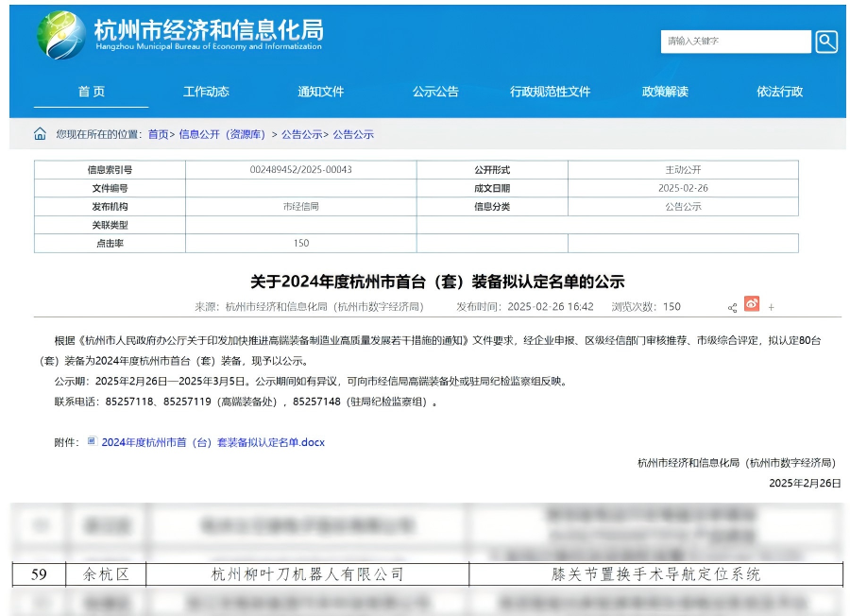Screen dimensions: 850x616
Task: Open the 工作动态 navigation tab
Action: click(x=206, y=92)
